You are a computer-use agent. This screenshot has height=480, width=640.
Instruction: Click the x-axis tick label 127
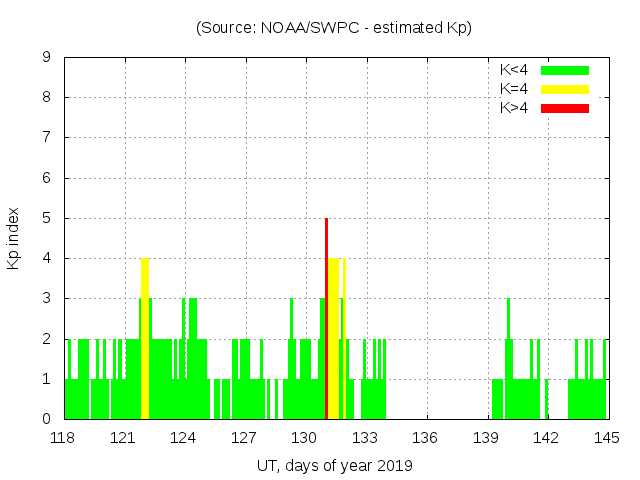244,438
